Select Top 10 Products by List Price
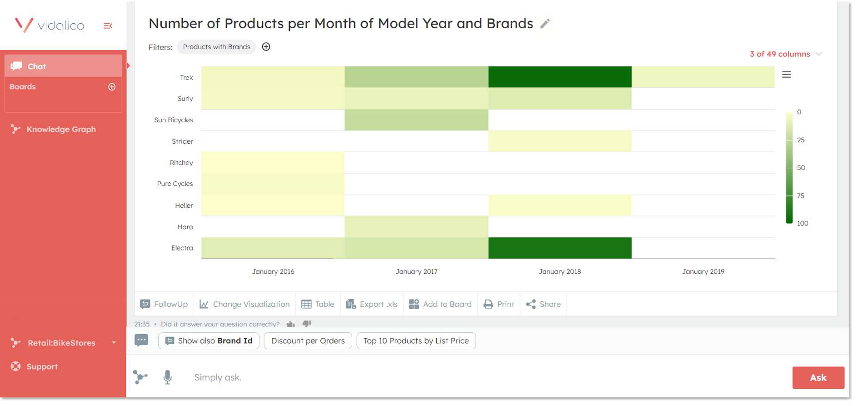The image size is (868, 406). pos(416,341)
